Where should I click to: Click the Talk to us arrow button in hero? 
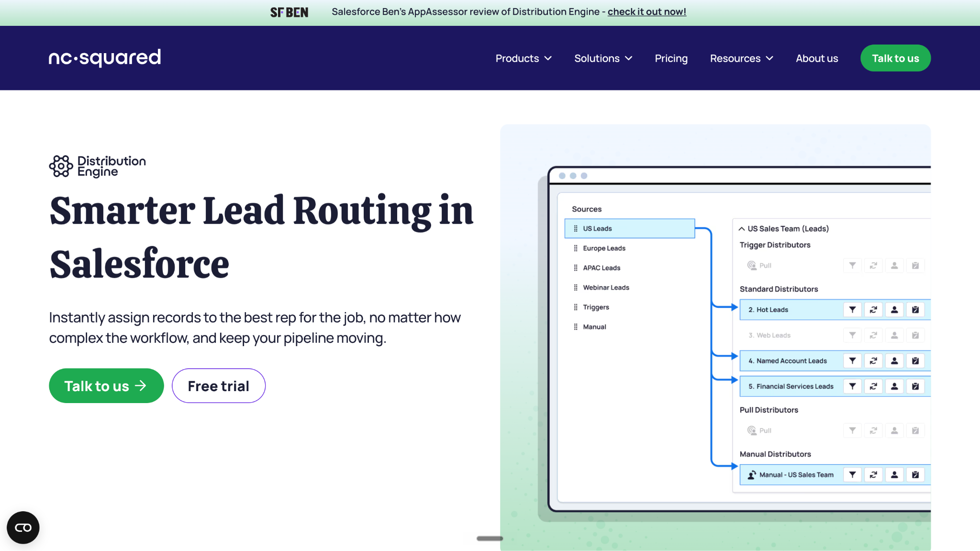106,386
